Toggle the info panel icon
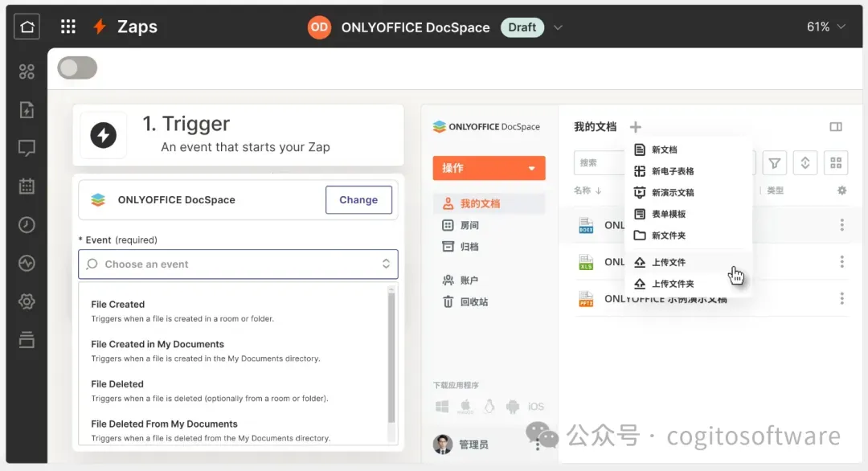 [836, 127]
